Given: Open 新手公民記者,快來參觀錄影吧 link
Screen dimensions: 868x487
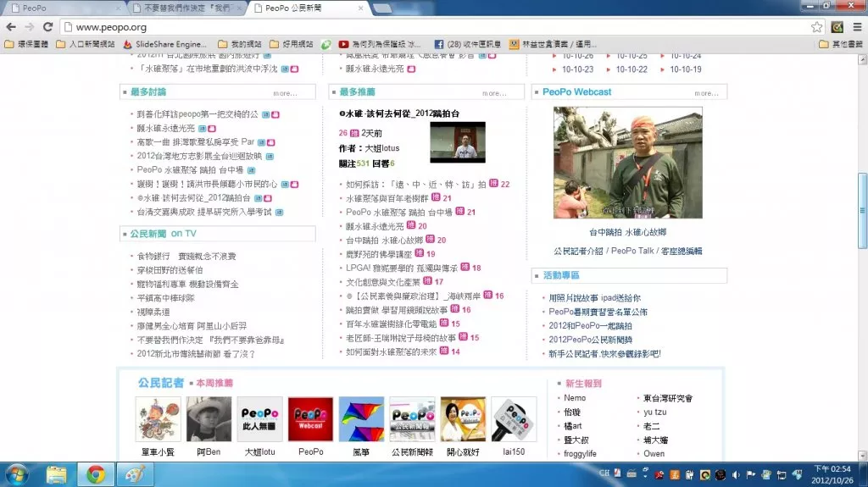Looking at the screenshot, I should click(x=604, y=354).
